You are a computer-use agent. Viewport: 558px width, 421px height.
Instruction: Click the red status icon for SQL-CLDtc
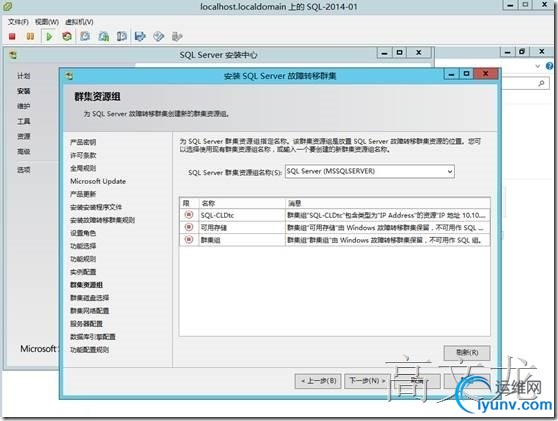[x=189, y=215]
